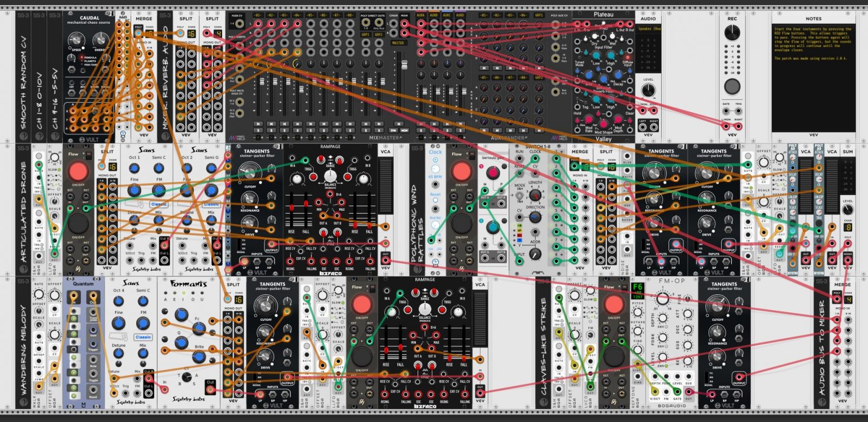Screen dimensions: 868x422
Task: Click the Saws Oct 4 knob
Action: 118,302
